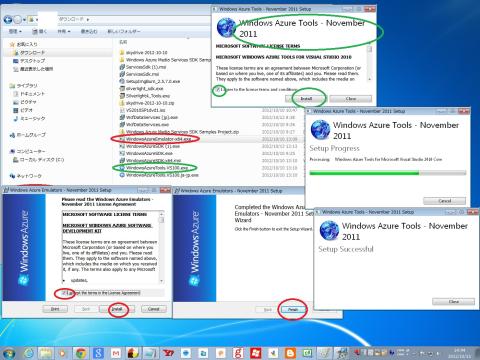
Task: Open the Yahoo icon on the taskbar
Action: (x=169, y=353)
